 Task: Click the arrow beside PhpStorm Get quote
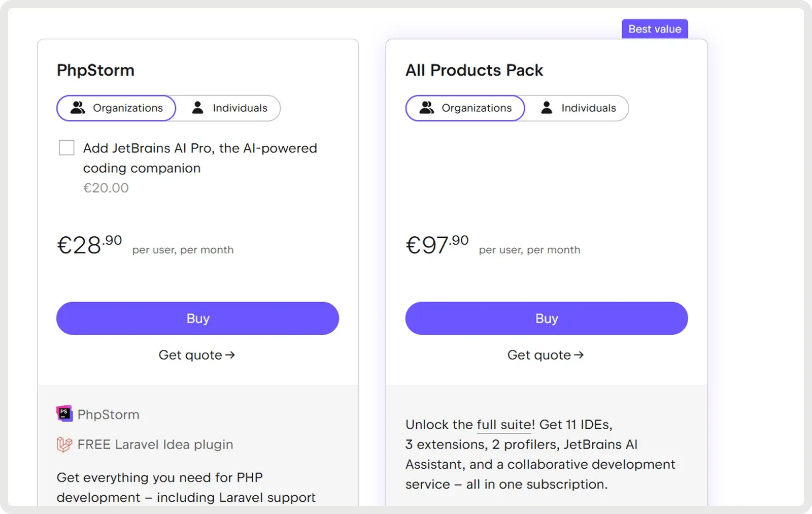(x=230, y=355)
